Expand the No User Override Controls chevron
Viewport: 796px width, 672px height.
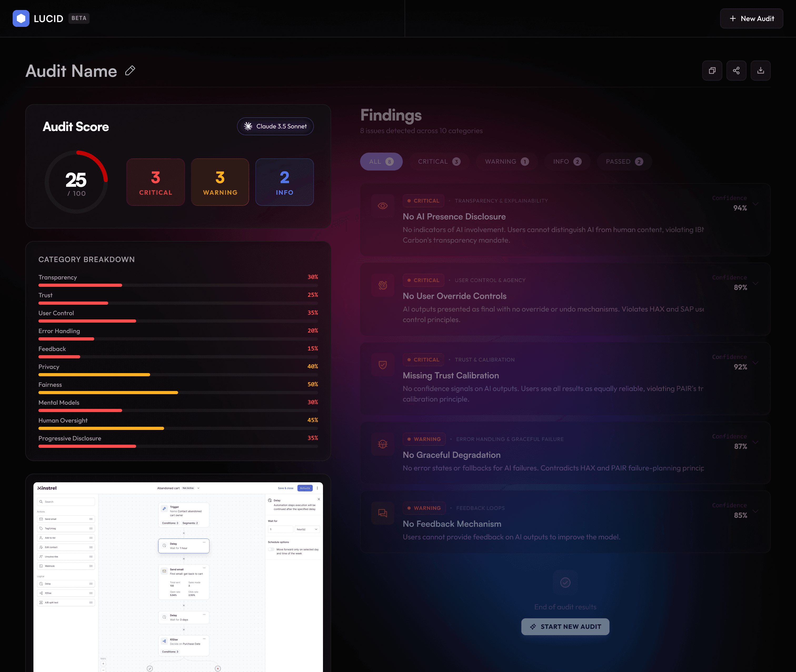point(755,283)
